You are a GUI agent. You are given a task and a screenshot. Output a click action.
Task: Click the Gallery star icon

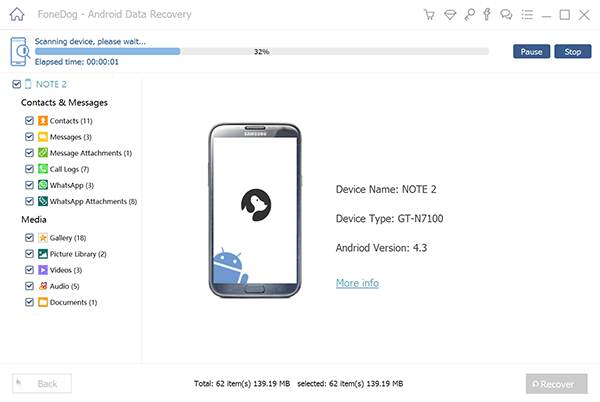[x=43, y=238]
